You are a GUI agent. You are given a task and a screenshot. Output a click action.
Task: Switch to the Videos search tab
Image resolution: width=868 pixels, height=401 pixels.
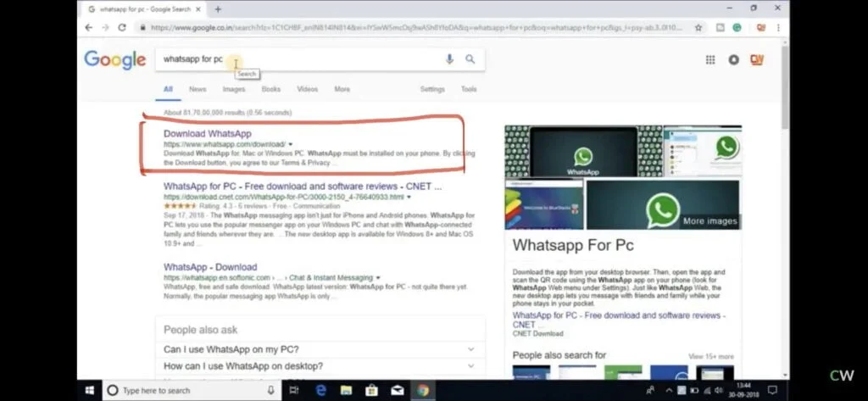pos(307,89)
